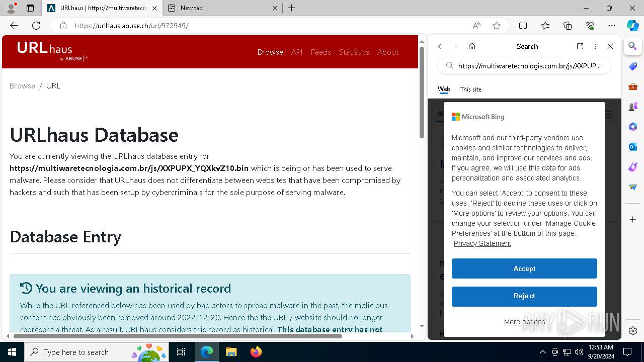Click Browse breadcrumb link
The height and width of the screenshot is (362, 644).
tap(22, 85)
